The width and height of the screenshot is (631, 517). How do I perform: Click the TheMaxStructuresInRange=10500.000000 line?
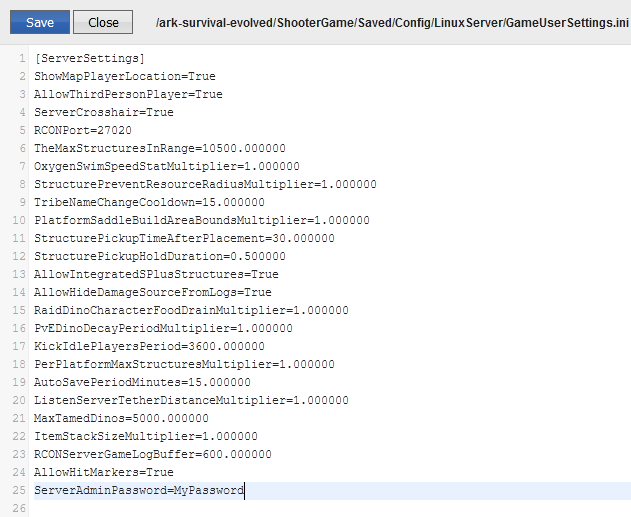tap(160, 148)
